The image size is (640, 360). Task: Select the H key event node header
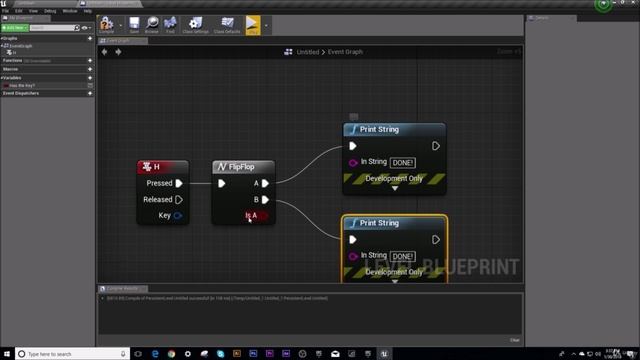pyautogui.click(x=163, y=167)
